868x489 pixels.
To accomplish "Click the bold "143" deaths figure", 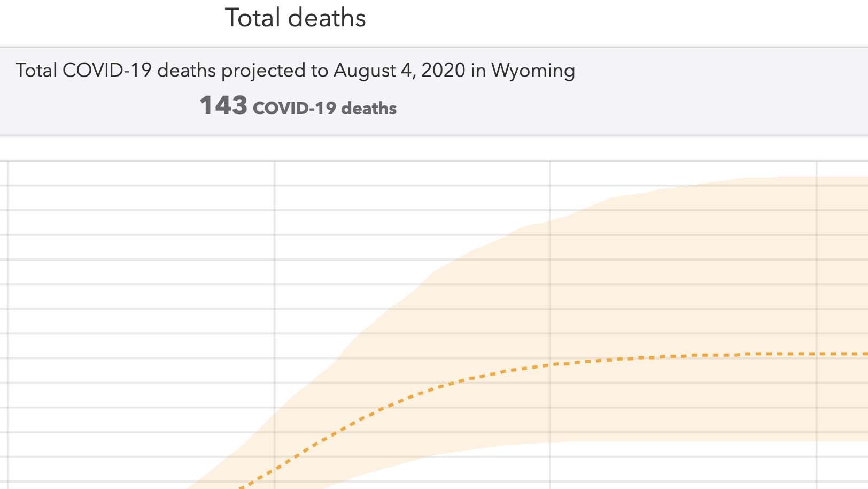I will pos(223,105).
